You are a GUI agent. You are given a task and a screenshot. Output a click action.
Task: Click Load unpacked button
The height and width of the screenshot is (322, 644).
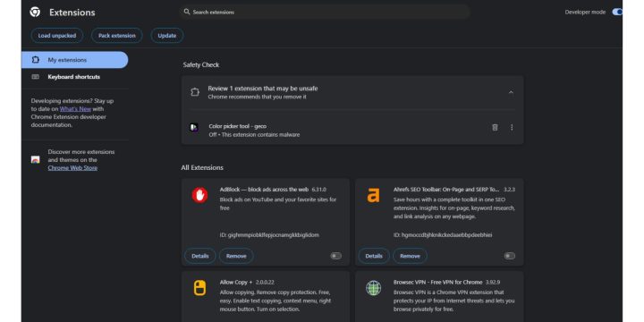tap(57, 36)
